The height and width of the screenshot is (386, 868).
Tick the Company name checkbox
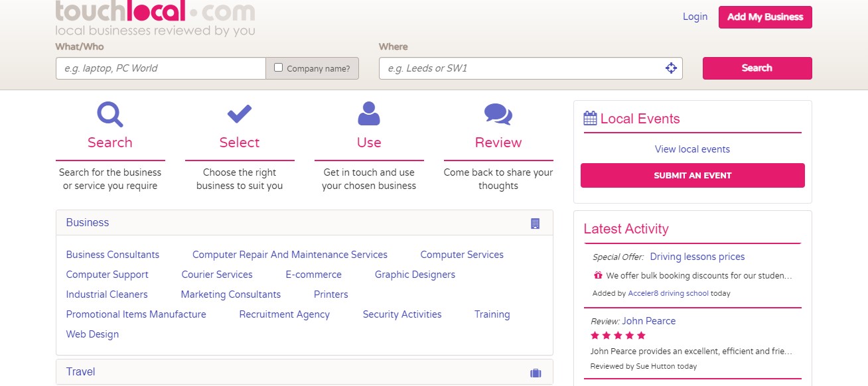pos(279,68)
